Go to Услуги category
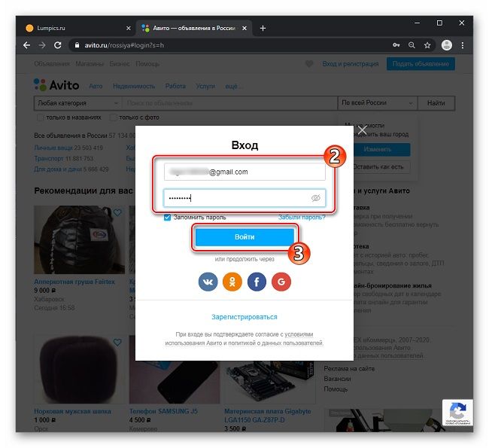Viewport: 489px width, 448px height. click(x=205, y=86)
